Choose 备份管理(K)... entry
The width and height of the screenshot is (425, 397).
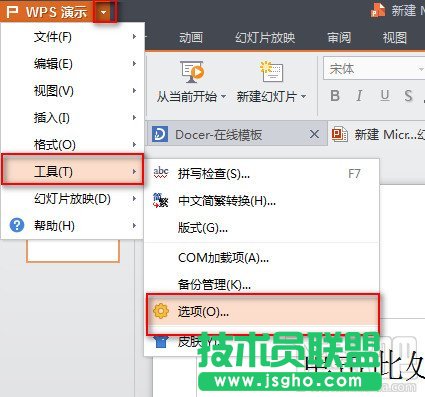[262, 285]
